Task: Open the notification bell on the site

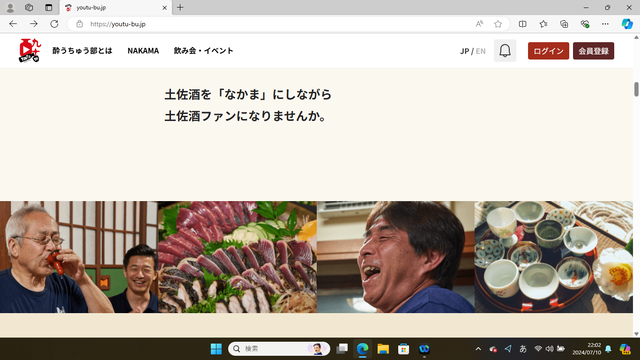Action: coord(505,51)
